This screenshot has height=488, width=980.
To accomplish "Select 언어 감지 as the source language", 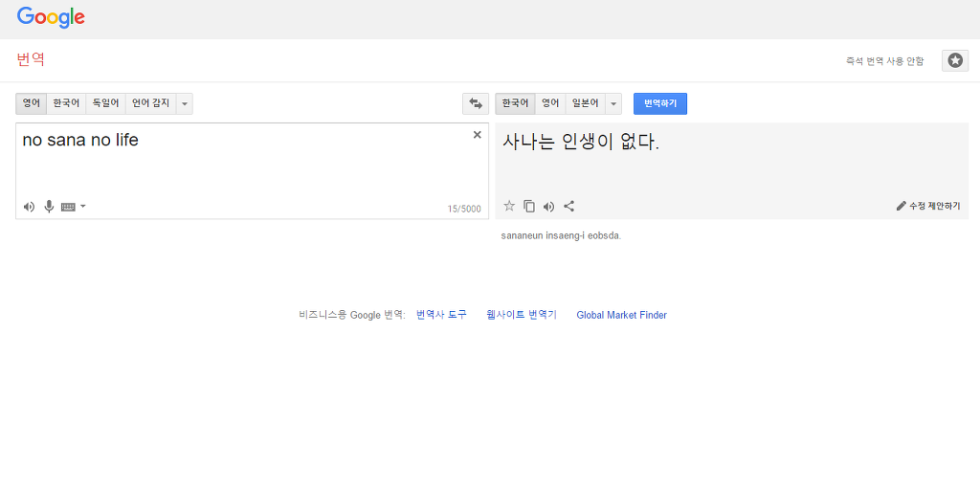I will (x=150, y=103).
